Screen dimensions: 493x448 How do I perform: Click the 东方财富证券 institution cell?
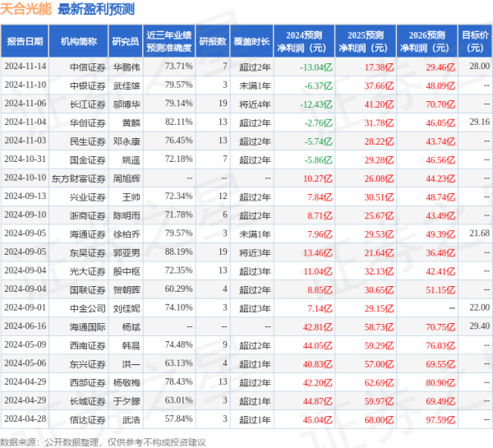(79, 178)
